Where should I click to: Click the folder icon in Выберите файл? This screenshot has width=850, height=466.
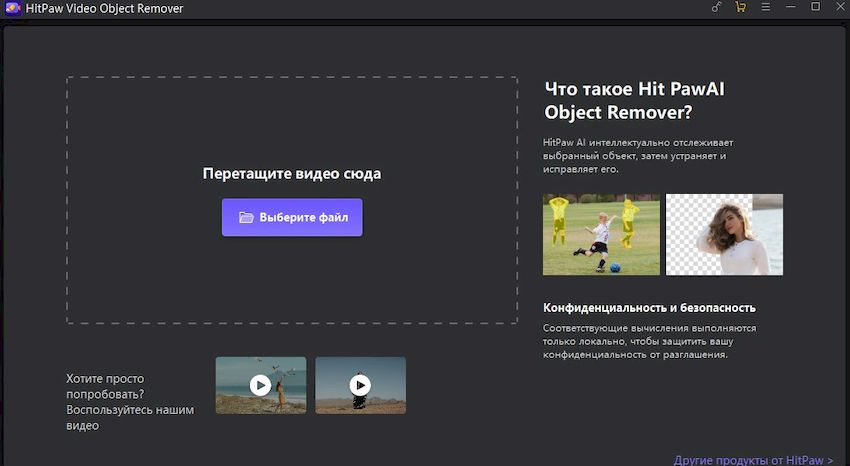[x=246, y=217]
